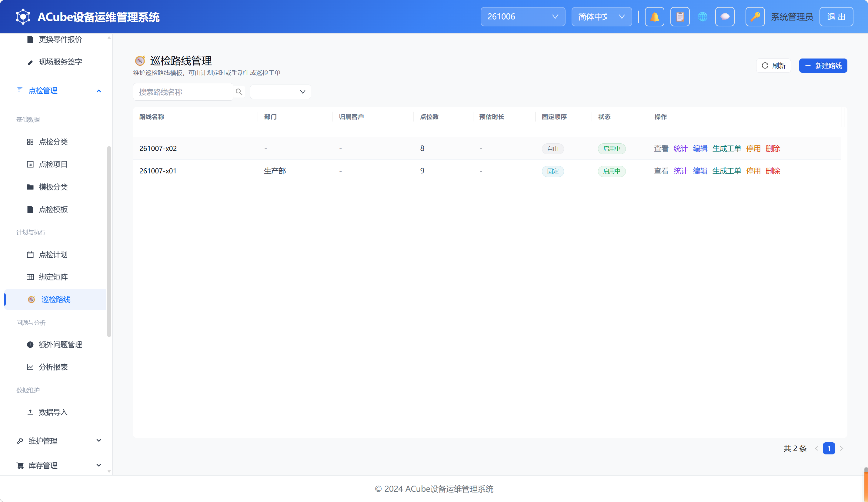Click 编辑 for route 261007-x01
This screenshot has width=868, height=502.
700,171
